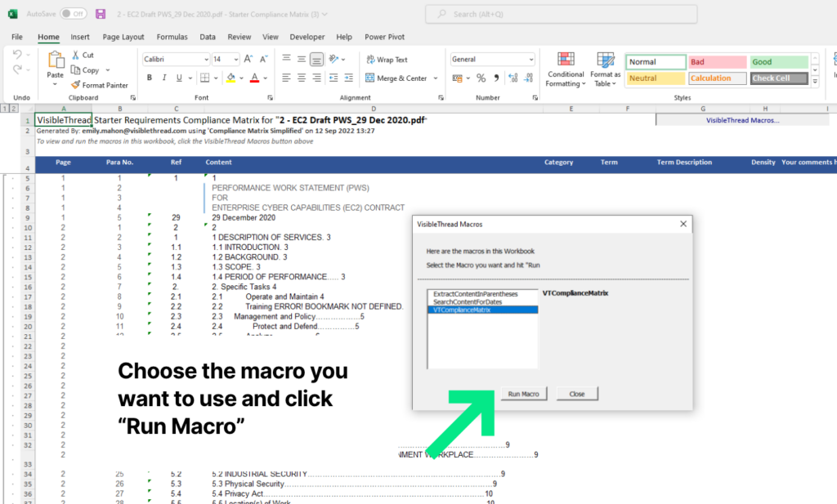This screenshot has width=837, height=504.
Task: Go to the Data tab
Action: click(x=208, y=37)
